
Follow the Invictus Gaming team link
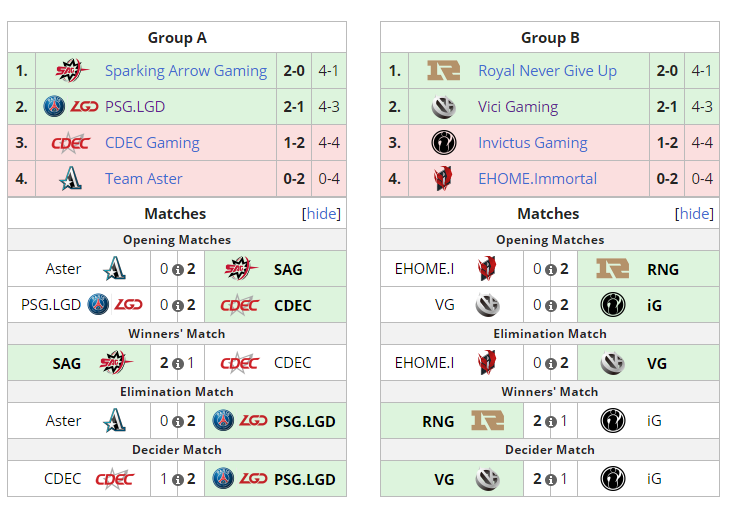click(x=532, y=143)
